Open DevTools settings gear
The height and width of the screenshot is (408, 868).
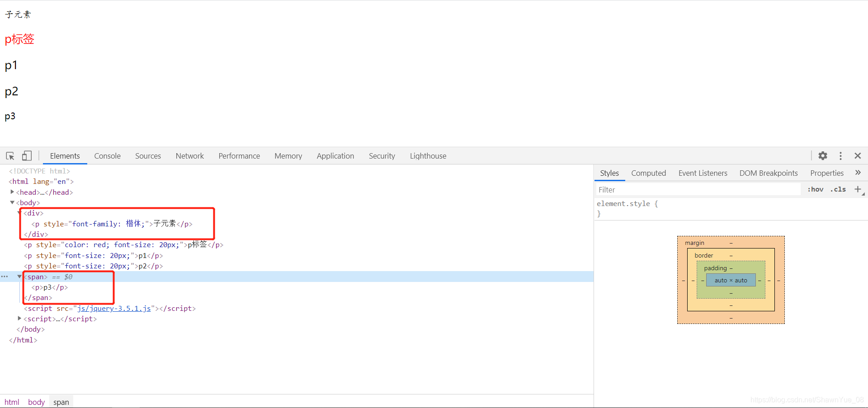pyautogui.click(x=823, y=156)
